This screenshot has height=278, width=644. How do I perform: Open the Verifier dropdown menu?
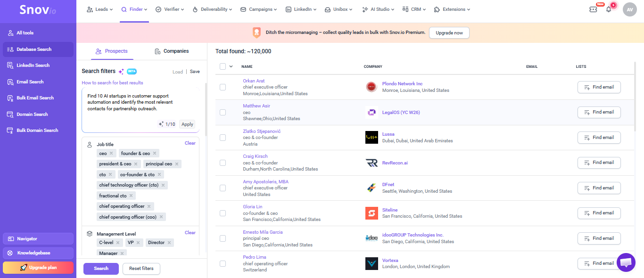tap(170, 9)
